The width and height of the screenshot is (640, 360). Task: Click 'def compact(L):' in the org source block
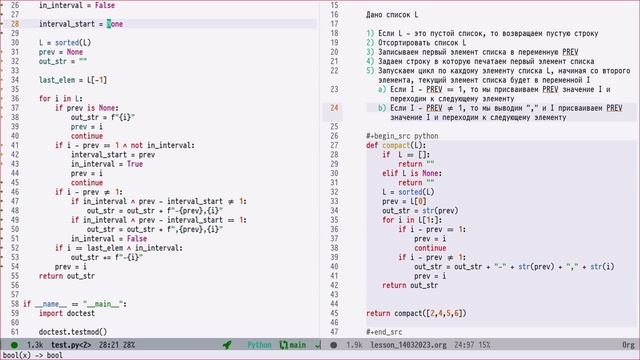[396, 145]
